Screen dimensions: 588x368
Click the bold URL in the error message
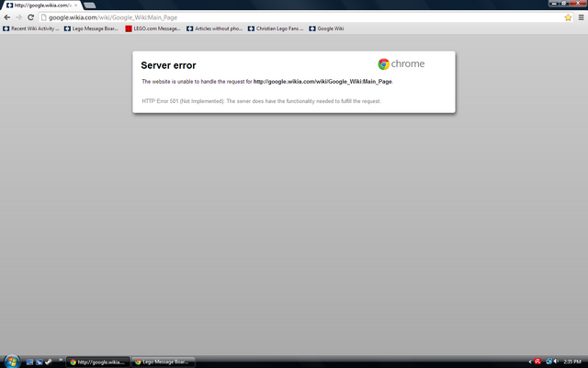322,82
